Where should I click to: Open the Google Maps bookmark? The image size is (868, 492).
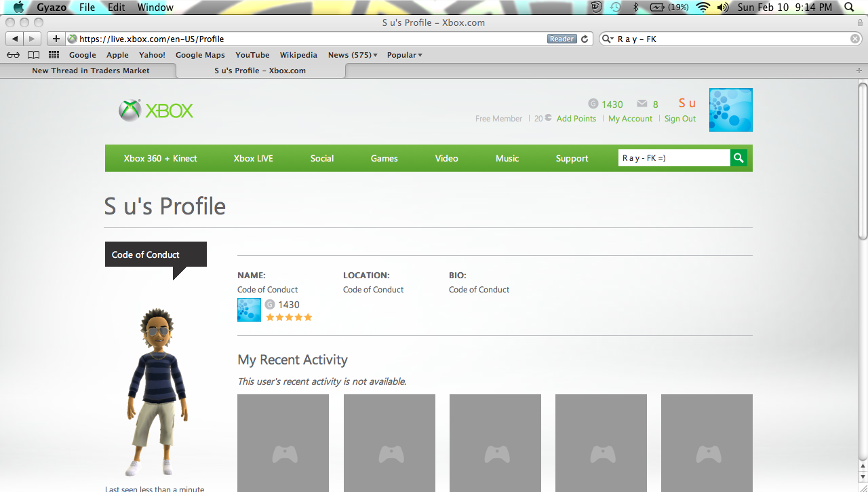tap(200, 55)
